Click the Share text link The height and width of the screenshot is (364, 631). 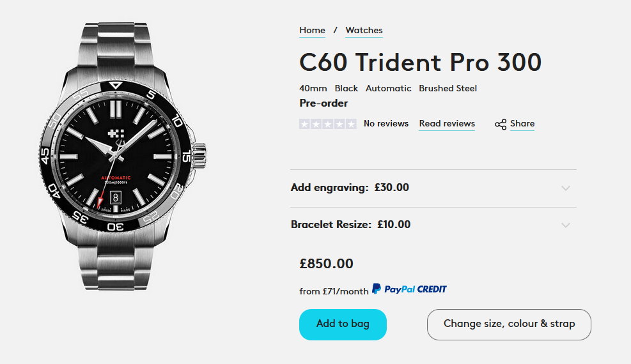[x=522, y=124]
